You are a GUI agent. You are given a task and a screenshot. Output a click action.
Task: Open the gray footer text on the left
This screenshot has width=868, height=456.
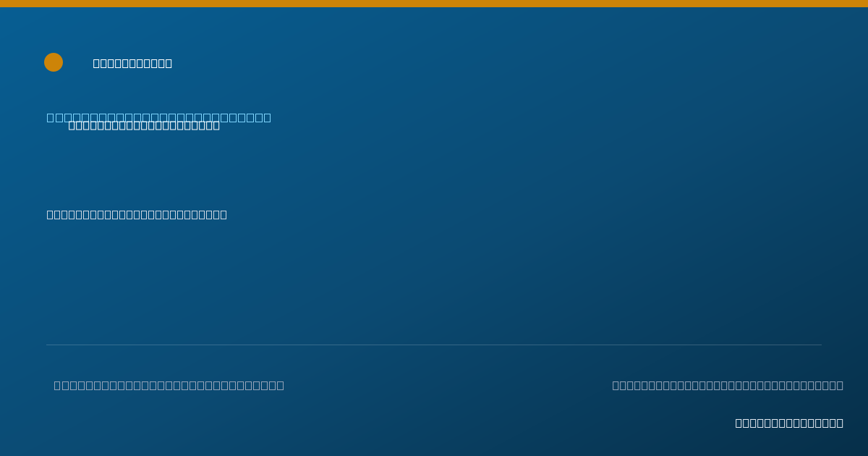[x=169, y=385]
